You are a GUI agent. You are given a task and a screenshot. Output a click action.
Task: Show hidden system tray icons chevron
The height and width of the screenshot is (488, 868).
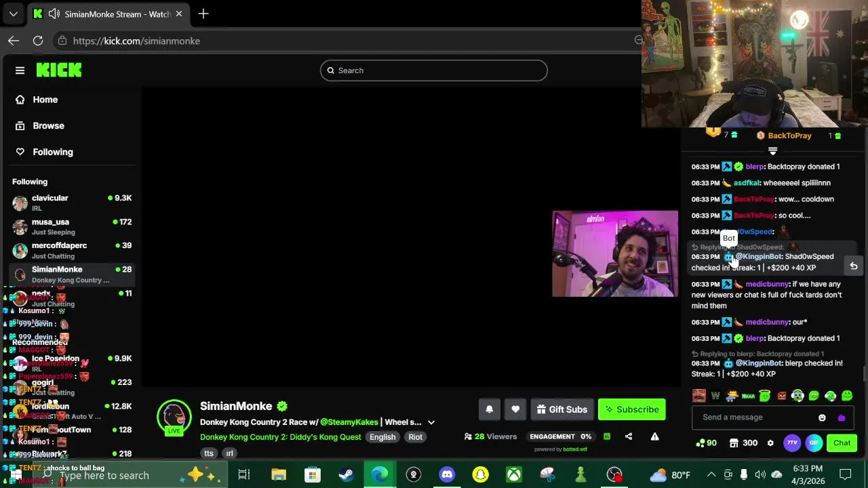click(711, 475)
